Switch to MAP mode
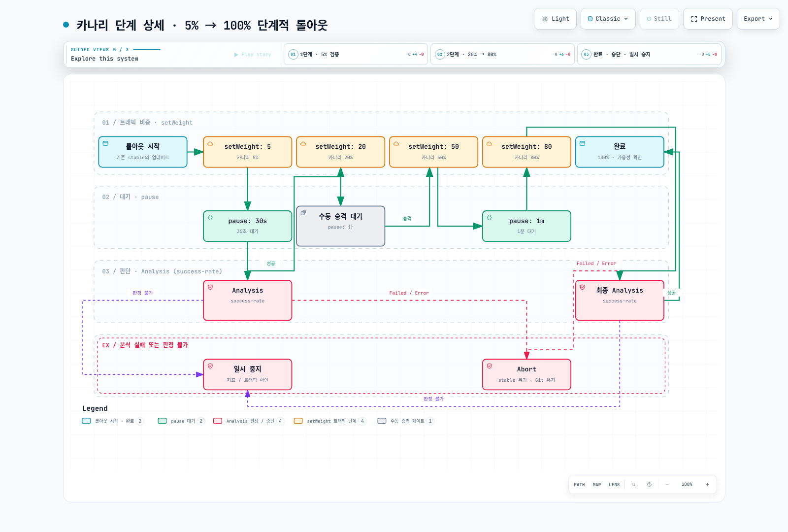788x532 pixels. pos(596,485)
